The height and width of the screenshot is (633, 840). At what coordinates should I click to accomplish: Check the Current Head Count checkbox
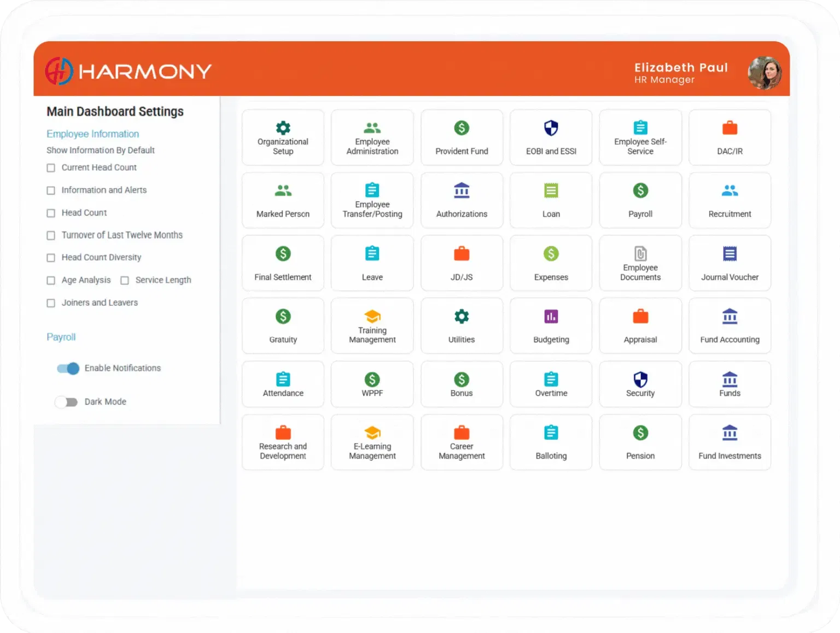coord(51,168)
